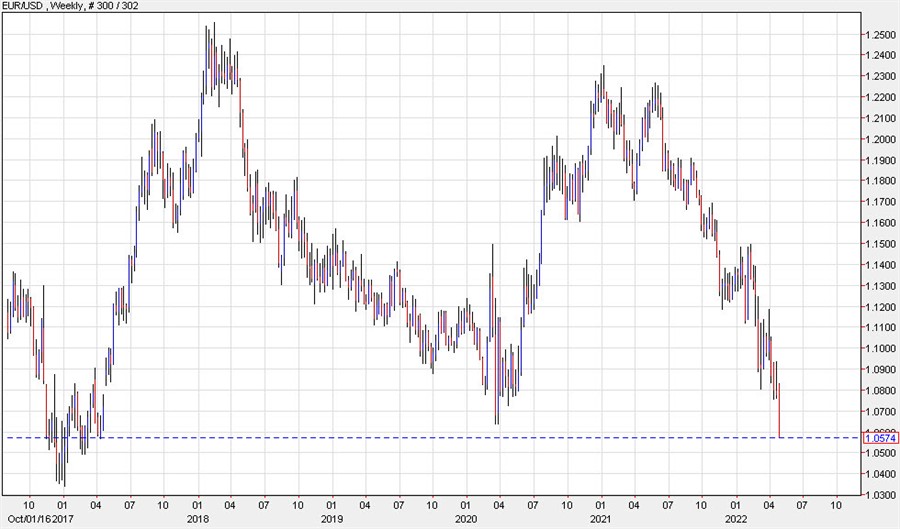
Task: Click the 2021 year label
Action: pyautogui.click(x=602, y=519)
